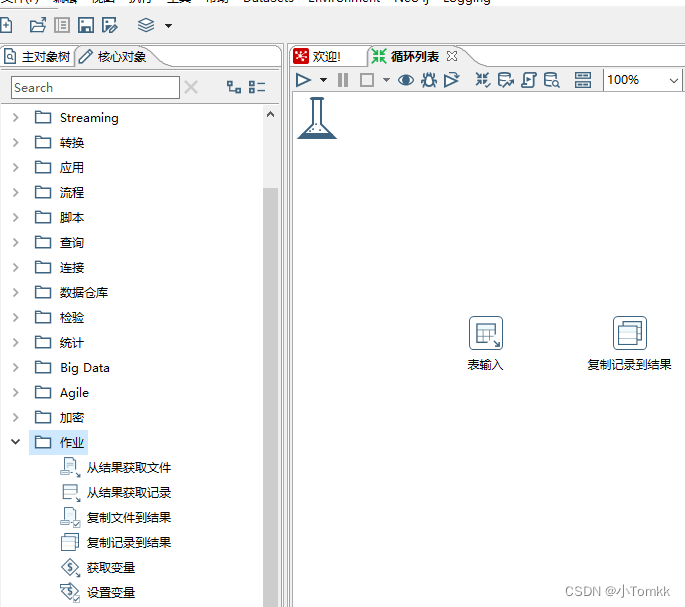Click the save-as icon with a pencil

(x=110, y=25)
